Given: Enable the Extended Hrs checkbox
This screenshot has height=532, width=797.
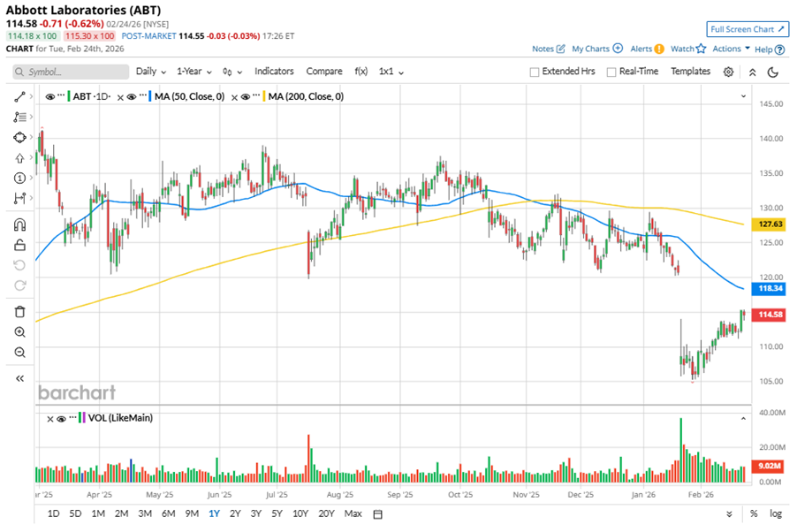Looking at the screenshot, I should (535, 72).
